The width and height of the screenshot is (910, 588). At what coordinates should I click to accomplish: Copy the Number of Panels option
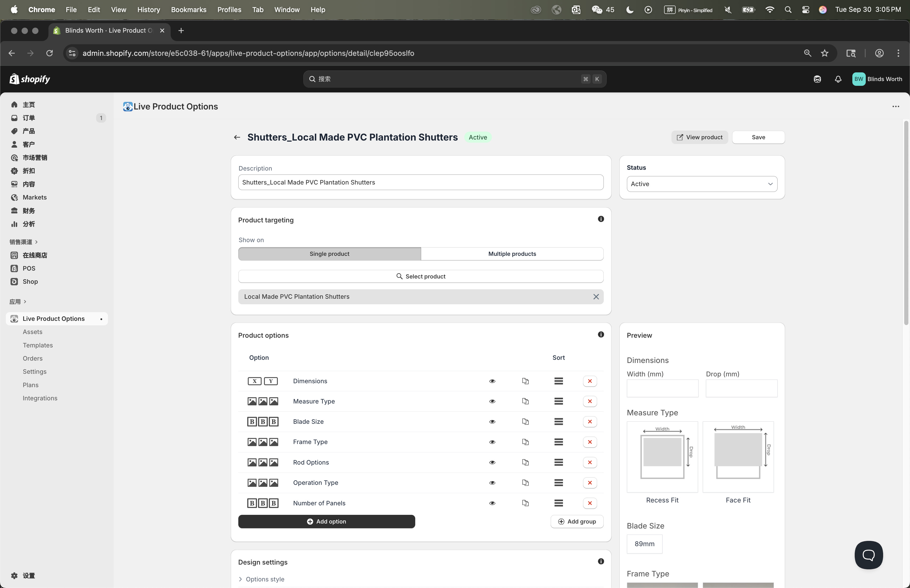click(x=525, y=503)
